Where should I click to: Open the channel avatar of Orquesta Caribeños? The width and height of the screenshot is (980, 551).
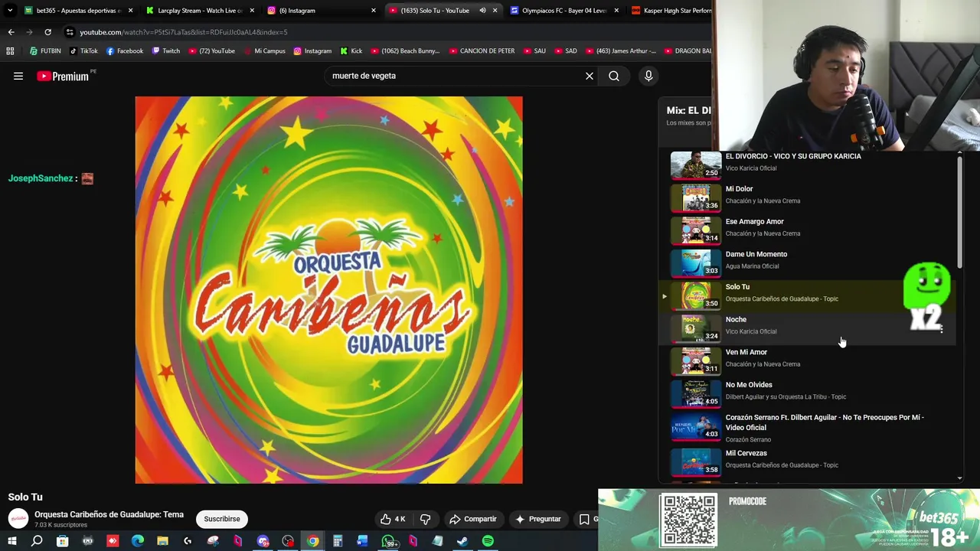tap(18, 518)
